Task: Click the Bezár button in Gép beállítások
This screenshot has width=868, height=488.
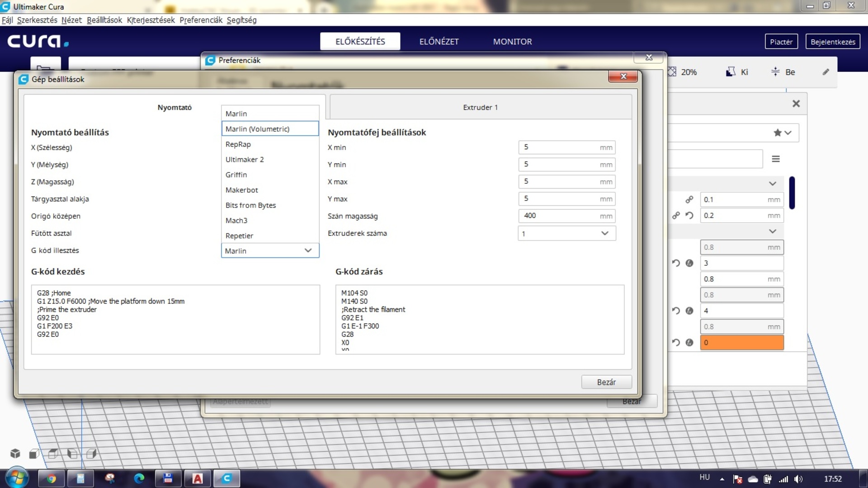Action: [606, 382]
